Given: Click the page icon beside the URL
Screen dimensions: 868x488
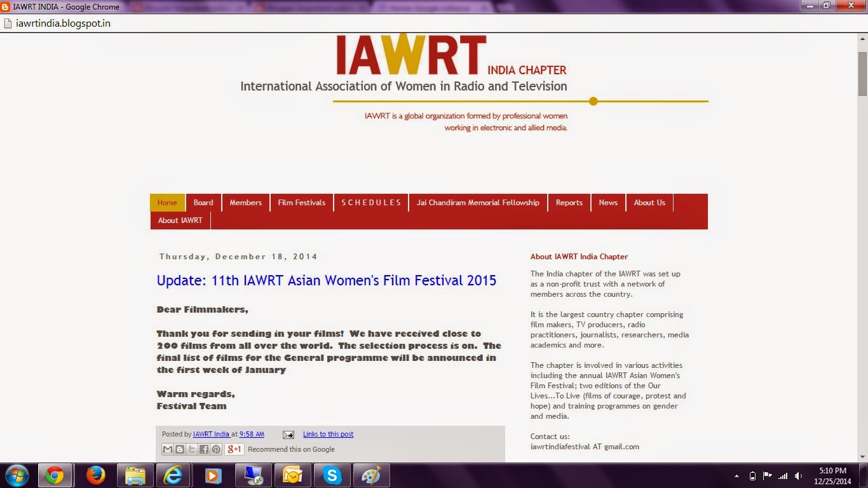Looking at the screenshot, I should [8, 24].
